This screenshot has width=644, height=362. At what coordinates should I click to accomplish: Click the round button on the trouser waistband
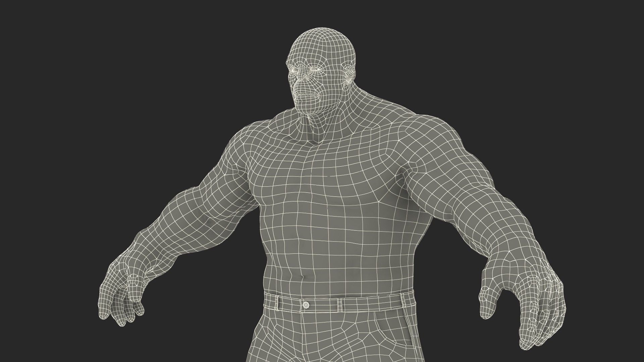point(306,305)
